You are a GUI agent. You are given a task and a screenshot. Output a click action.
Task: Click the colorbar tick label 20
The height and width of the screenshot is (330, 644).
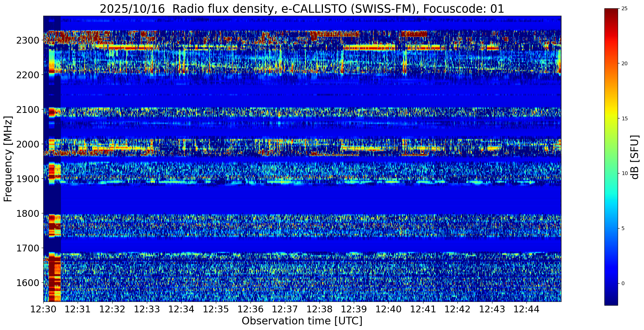(625, 64)
